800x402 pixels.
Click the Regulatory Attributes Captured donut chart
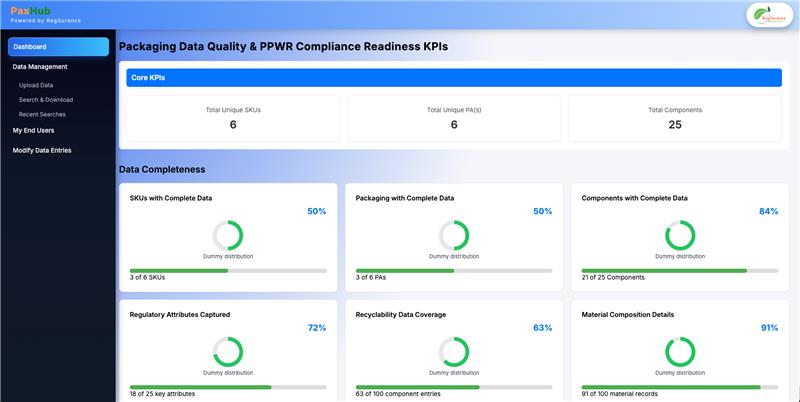pyautogui.click(x=228, y=351)
